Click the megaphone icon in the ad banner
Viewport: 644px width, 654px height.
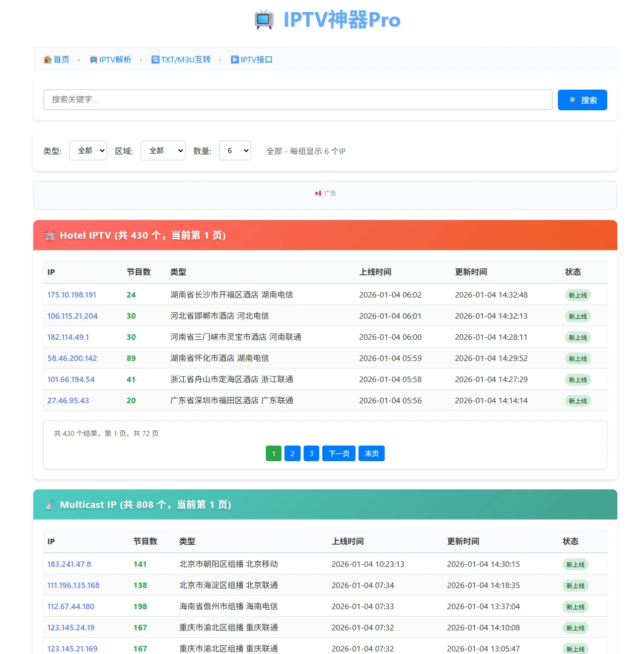[317, 193]
